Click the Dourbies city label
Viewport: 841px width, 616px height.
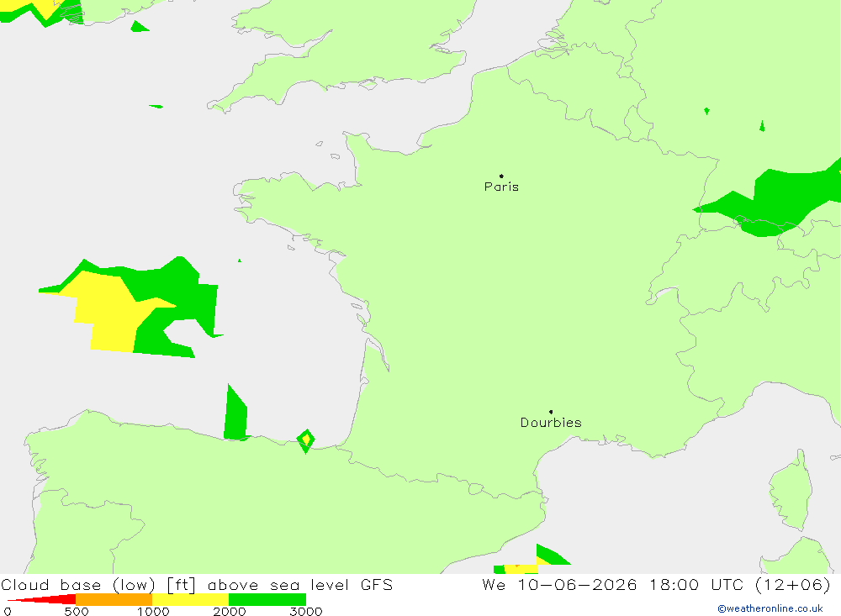tap(551, 423)
